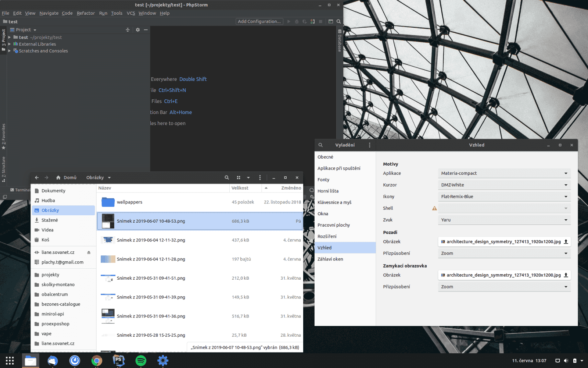Select the wallpapers folder in the file list
The width and height of the screenshot is (588, 368).
click(129, 202)
